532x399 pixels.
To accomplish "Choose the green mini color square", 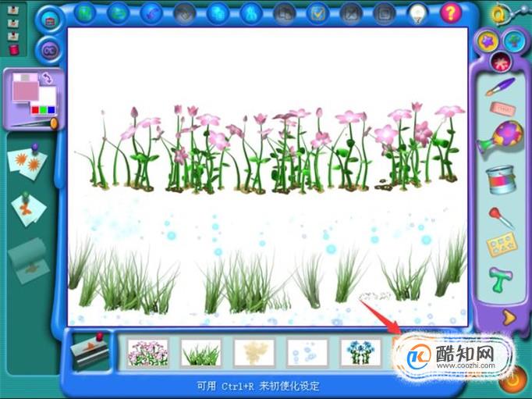I will [x=43, y=110].
